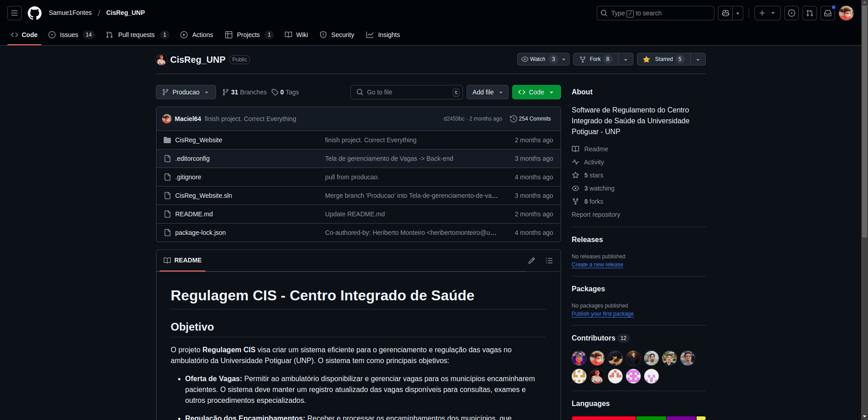Click the red segment of the Languages bar

click(x=604, y=418)
